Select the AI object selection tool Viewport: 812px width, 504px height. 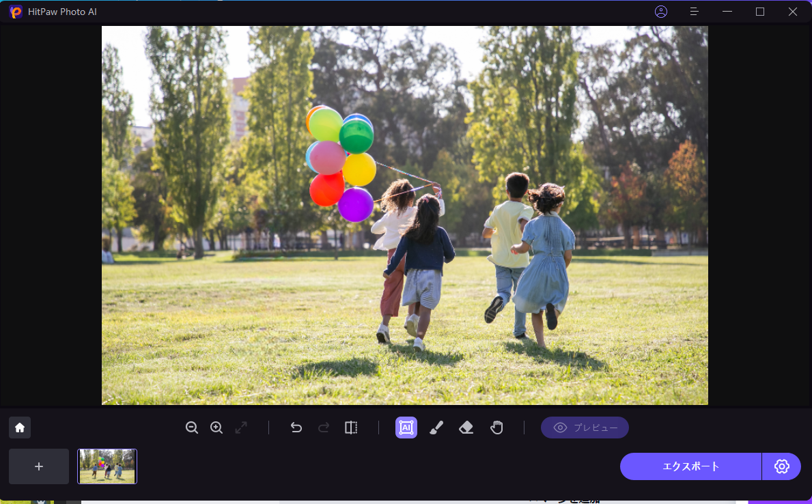406,428
